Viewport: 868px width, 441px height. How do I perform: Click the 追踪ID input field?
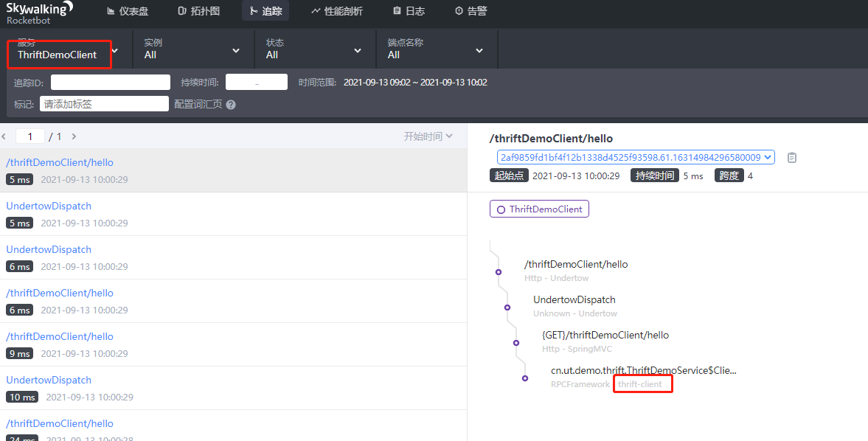click(111, 83)
